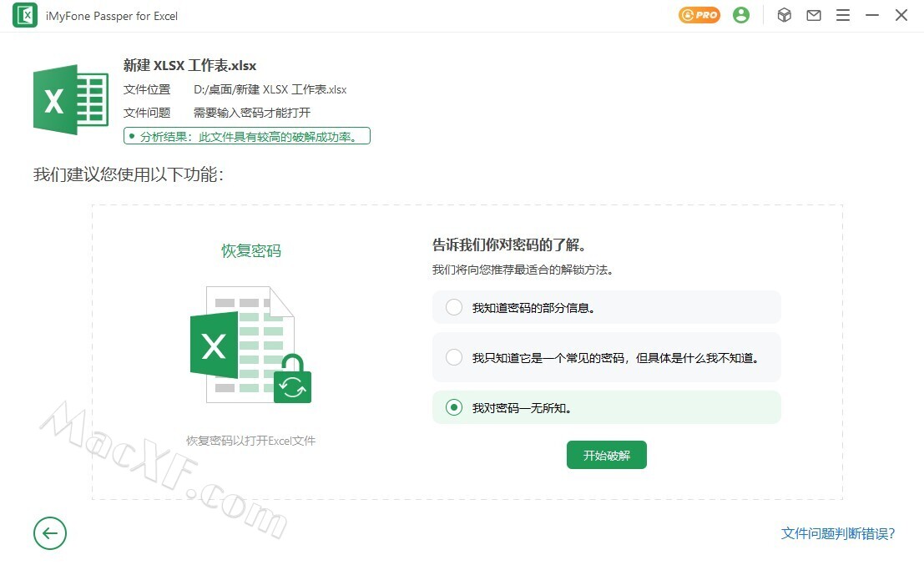This screenshot has height=565, width=924.
Task: Click the text 需要输入密码才能打开
Action: point(251,113)
